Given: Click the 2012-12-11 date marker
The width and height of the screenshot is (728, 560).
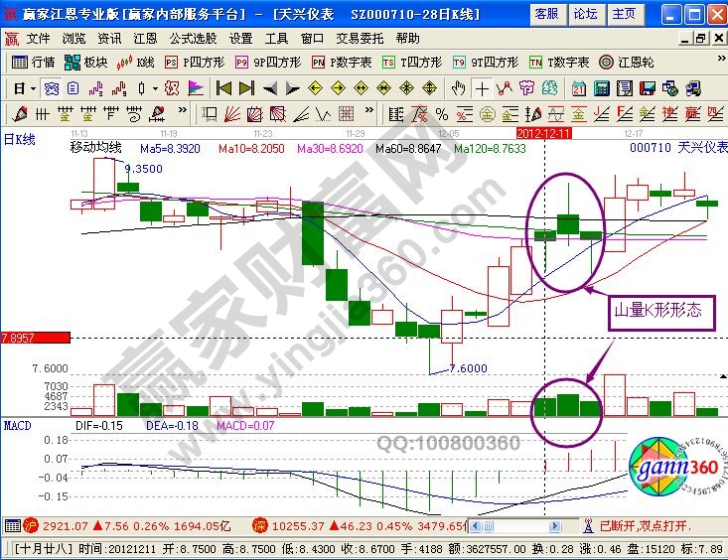Looking at the screenshot, I should tap(543, 131).
